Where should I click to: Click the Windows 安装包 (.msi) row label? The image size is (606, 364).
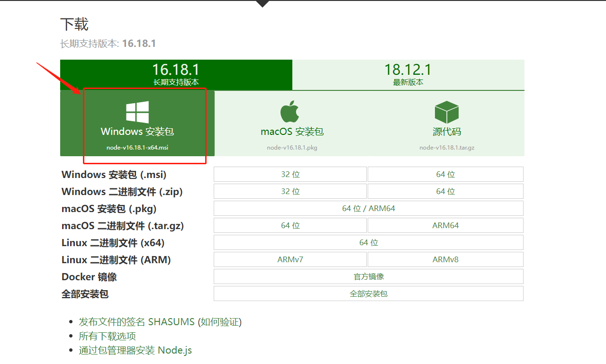pos(114,174)
